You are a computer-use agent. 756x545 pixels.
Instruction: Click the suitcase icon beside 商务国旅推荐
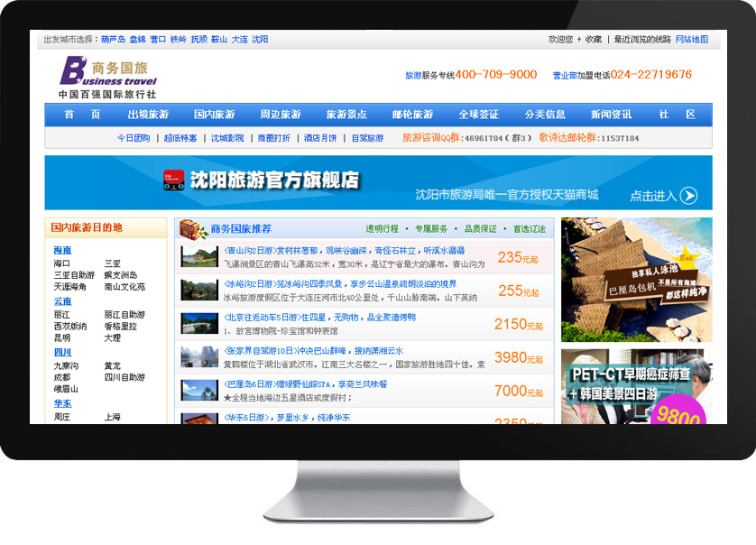[190, 229]
